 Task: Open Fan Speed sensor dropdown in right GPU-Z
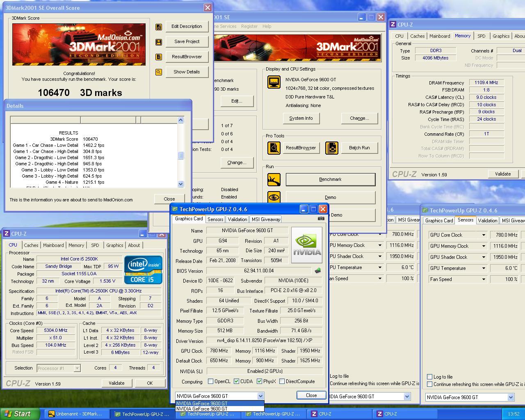[484, 279]
